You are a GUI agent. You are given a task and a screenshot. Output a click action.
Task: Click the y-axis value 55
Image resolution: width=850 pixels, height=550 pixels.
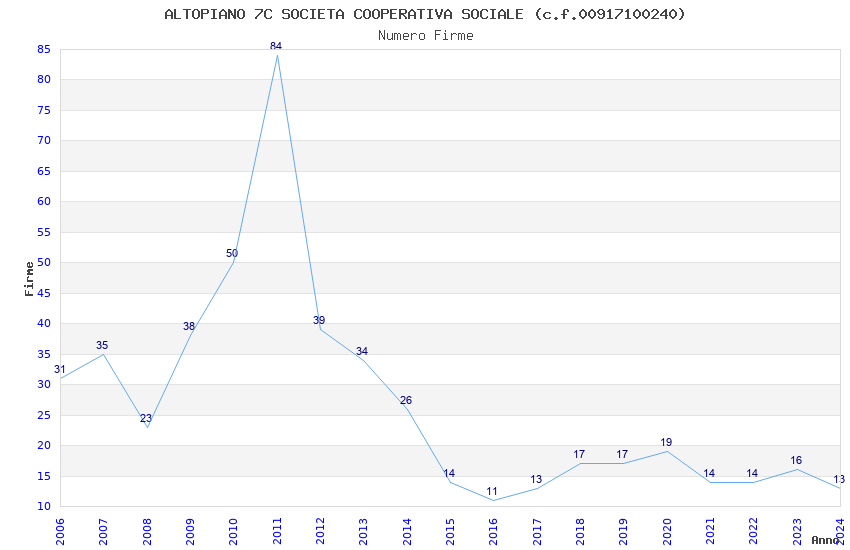pos(44,232)
